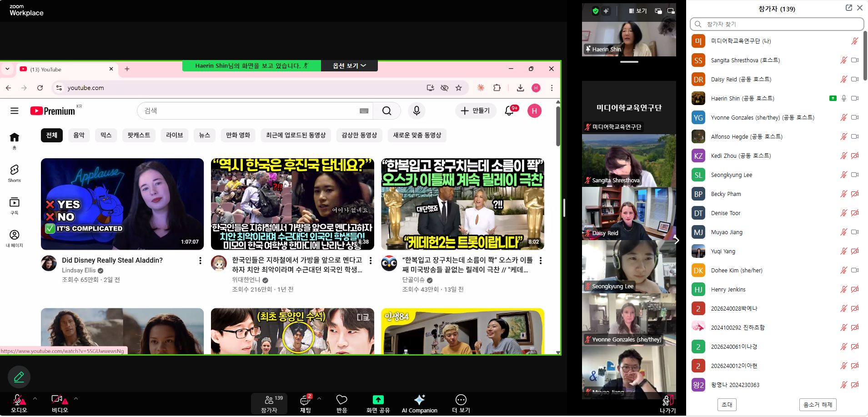Viewport: 868px width, 417px height.
Task: Select the 음악 filter chip
Action: (x=79, y=135)
